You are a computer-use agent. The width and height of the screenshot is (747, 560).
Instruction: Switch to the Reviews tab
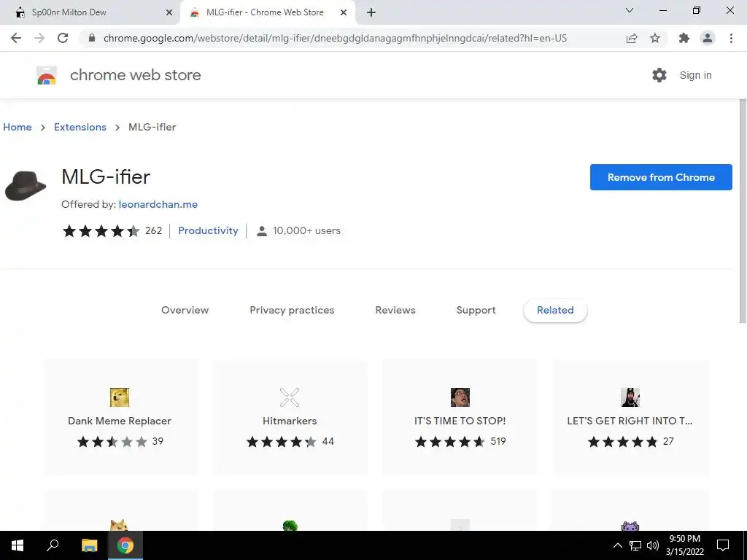(x=395, y=310)
